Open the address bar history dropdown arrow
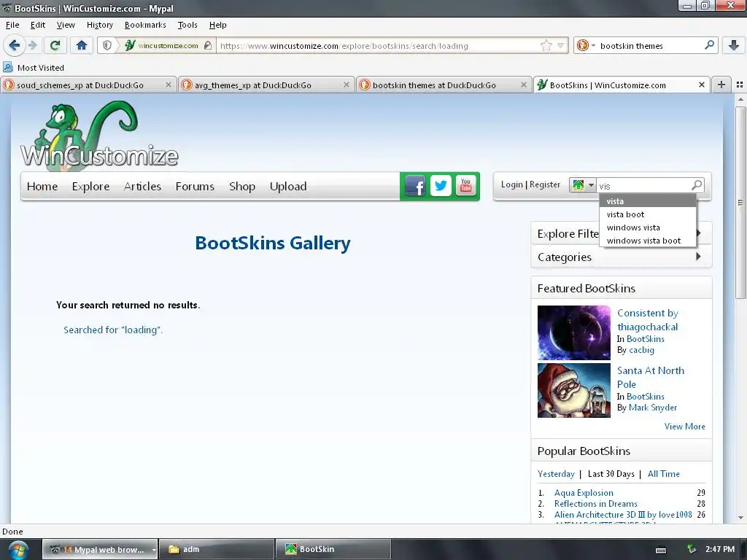The image size is (747, 560). pos(561,46)
